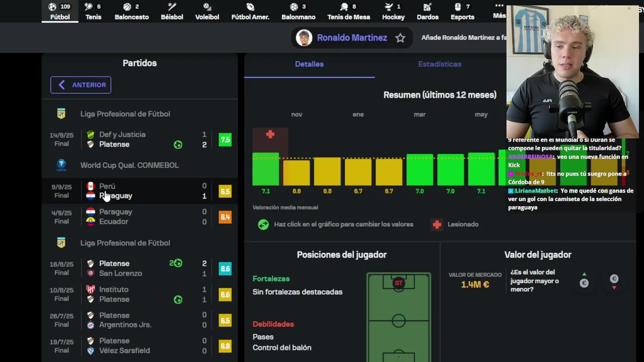
Task: Click the green swap values icon
Action: 263,225
